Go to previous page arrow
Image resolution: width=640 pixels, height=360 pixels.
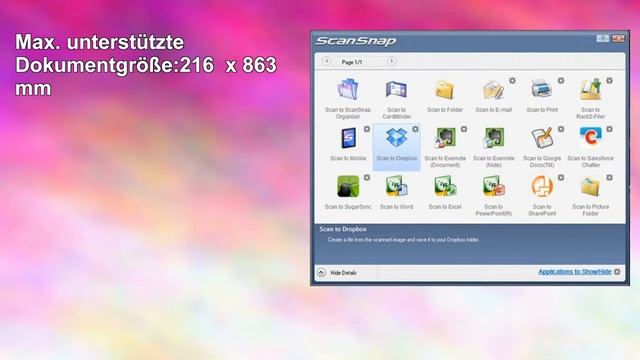coord(327,61)
